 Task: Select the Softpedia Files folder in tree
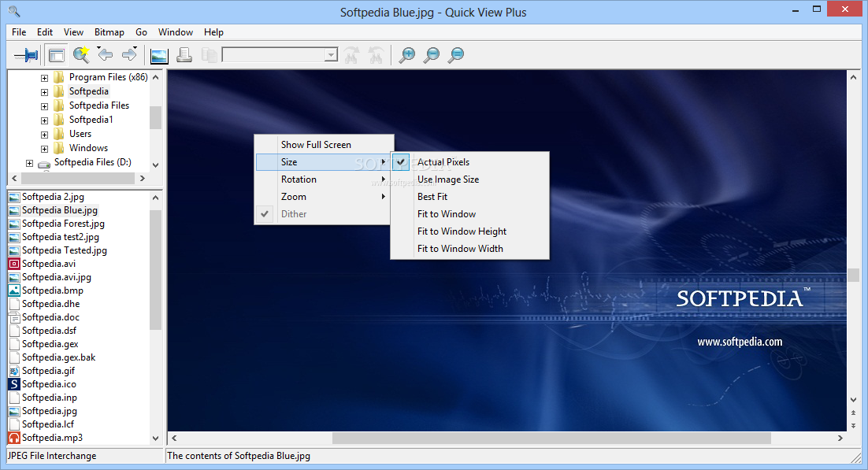pyautogui.click(x=99, y=105)
